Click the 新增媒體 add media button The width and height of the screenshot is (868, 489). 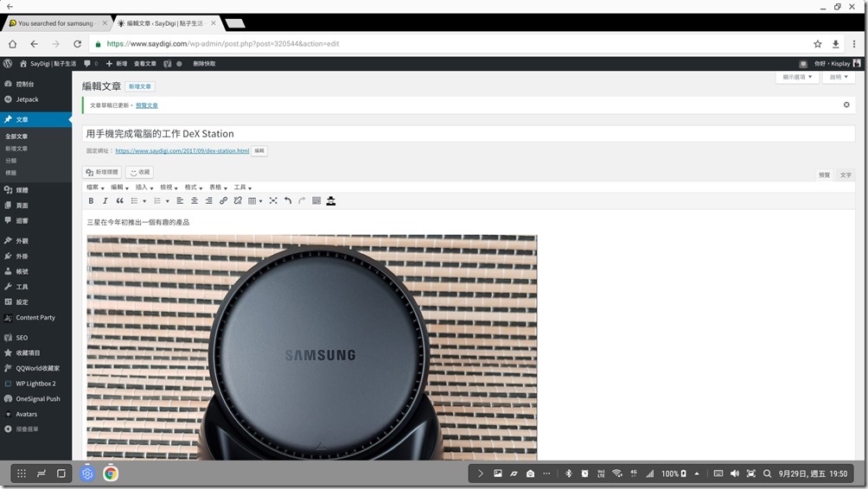coord(102,172)
